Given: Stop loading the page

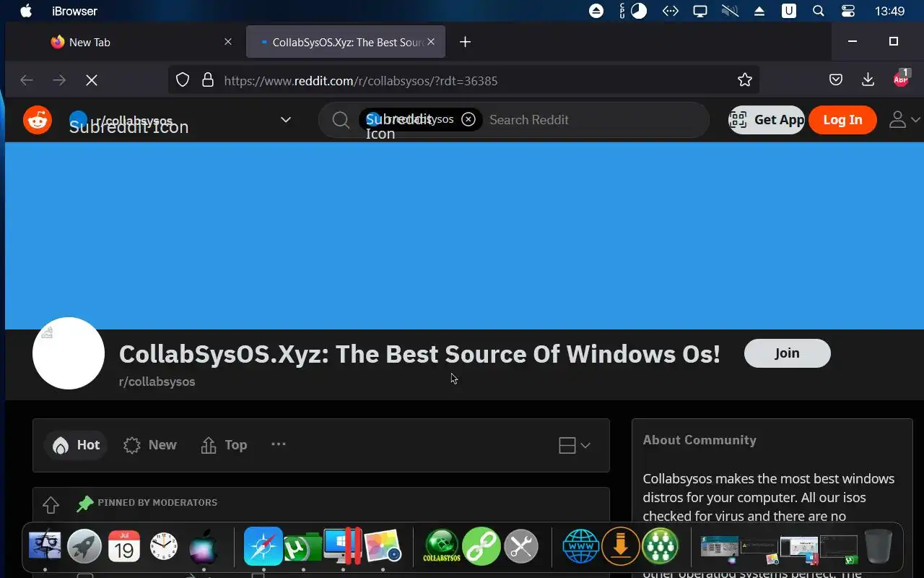Looking at the screenshot, I should click(92, 81).
